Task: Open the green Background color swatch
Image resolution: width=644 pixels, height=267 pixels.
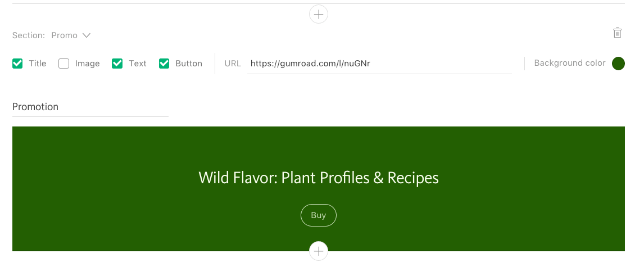Action: [x=618, y=64]
